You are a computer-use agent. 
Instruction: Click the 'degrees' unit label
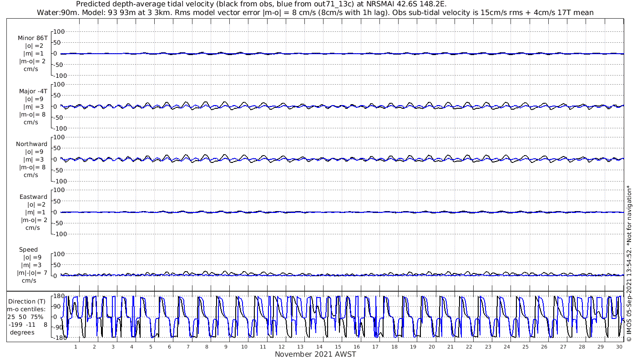[x=22, y=332]
